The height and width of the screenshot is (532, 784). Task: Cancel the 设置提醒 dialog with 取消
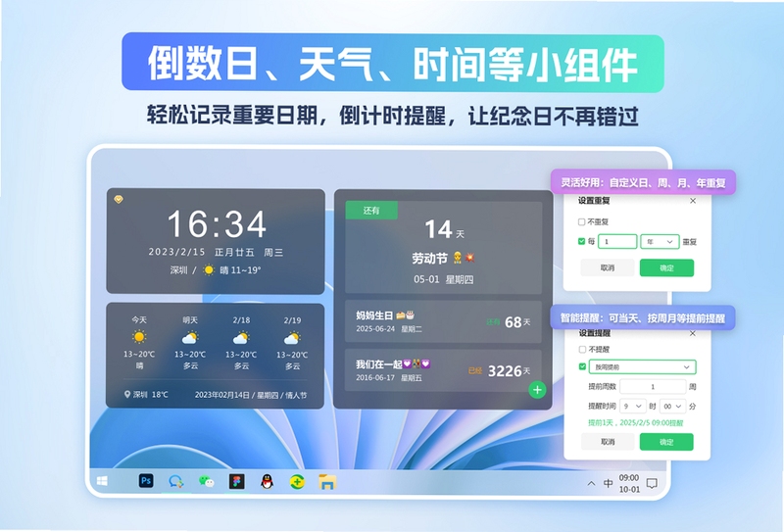pos(608,442)
